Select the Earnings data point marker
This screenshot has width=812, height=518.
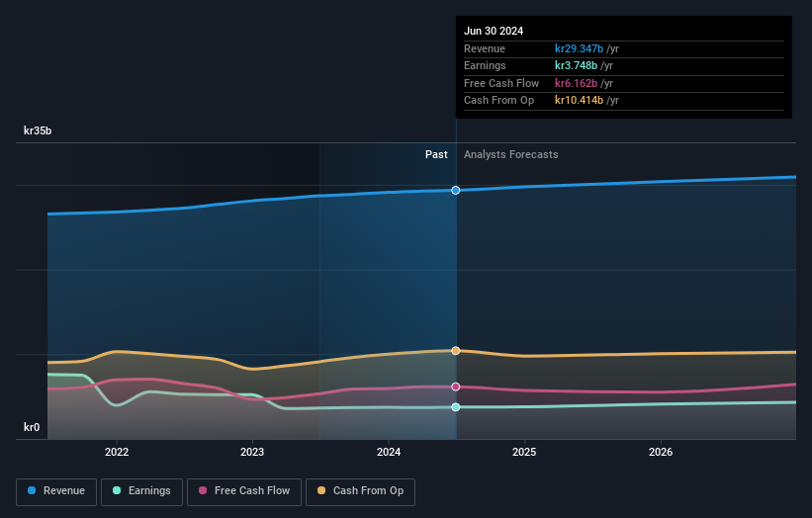tap(456, 407)
